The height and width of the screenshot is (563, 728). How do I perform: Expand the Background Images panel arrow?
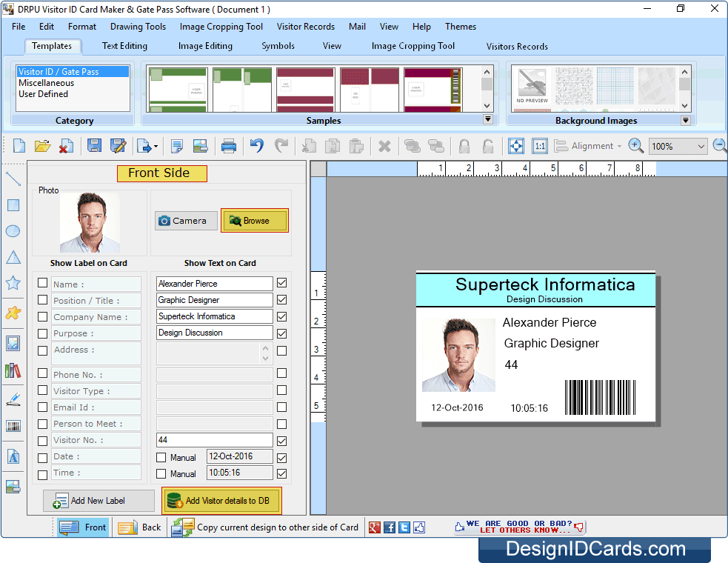point(685,121)
